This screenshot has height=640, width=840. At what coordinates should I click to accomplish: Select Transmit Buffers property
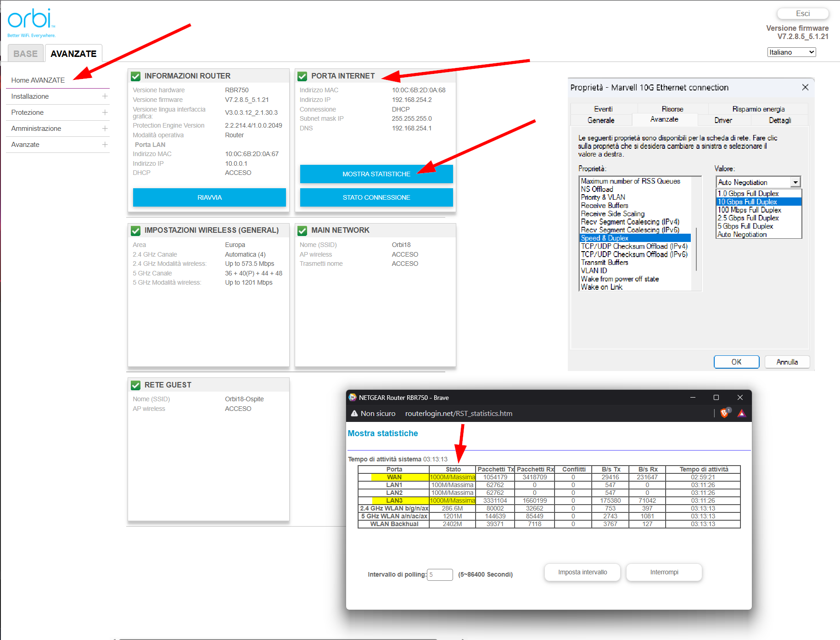pos(635,263)
